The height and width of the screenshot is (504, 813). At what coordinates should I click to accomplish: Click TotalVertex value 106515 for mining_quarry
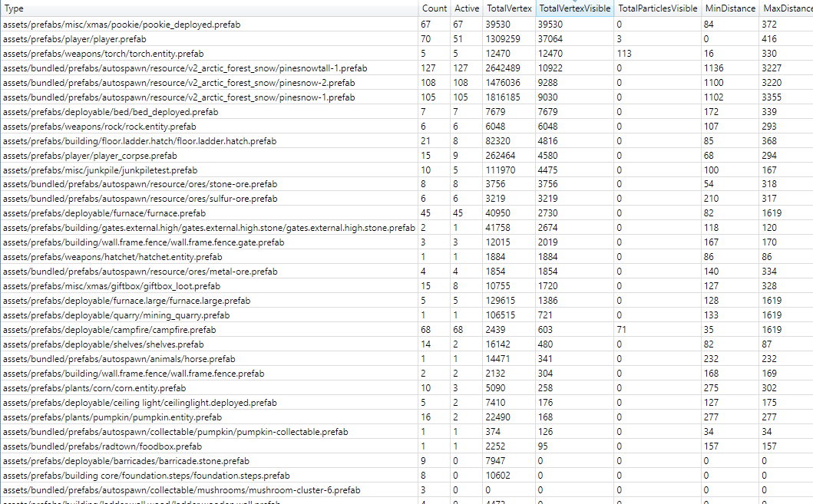pyautogui.click(x=501, y=315)
